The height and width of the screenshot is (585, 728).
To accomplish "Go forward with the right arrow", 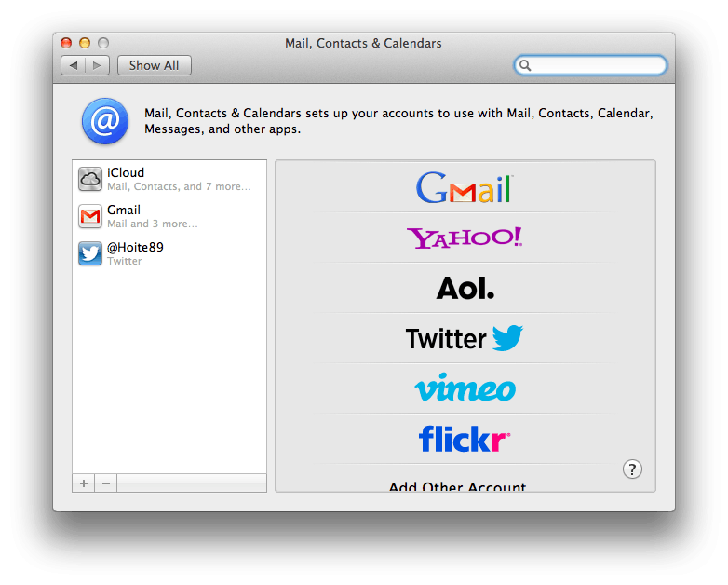I will click(x=97, y=65).
